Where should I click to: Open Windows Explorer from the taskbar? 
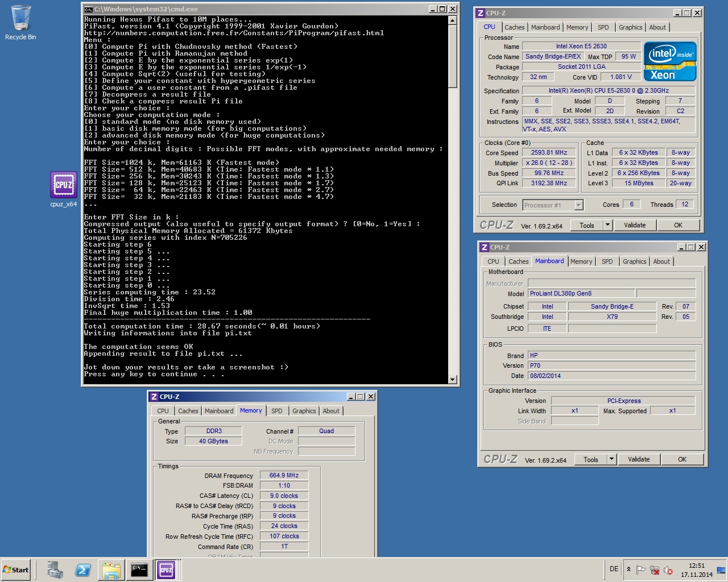coord(111,569)
